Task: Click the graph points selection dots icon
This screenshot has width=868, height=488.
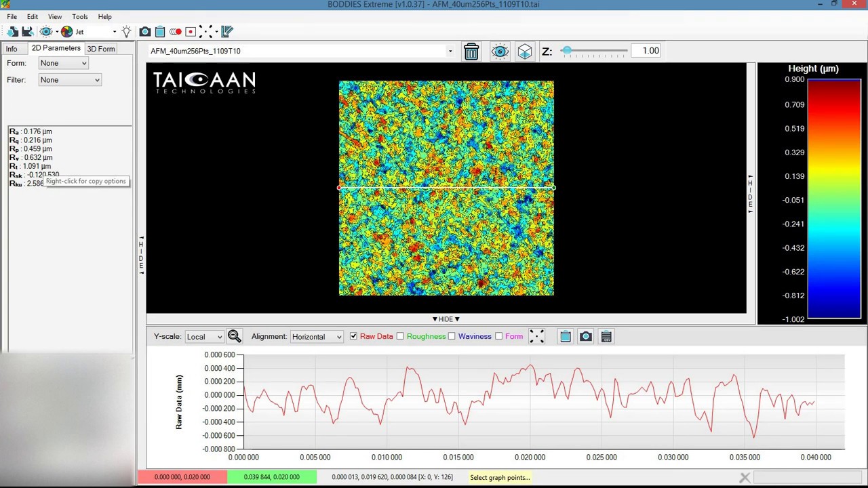Action: pos(536,336)
